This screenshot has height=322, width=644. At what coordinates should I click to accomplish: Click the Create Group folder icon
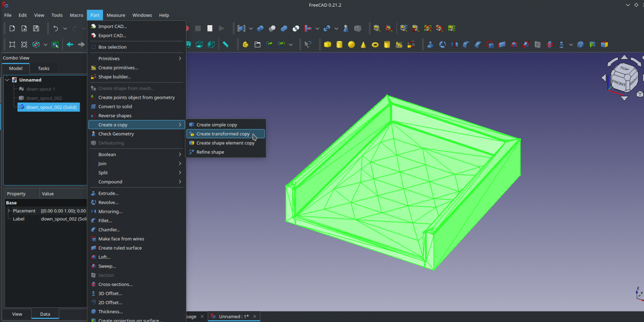click(x=257, y=44)
